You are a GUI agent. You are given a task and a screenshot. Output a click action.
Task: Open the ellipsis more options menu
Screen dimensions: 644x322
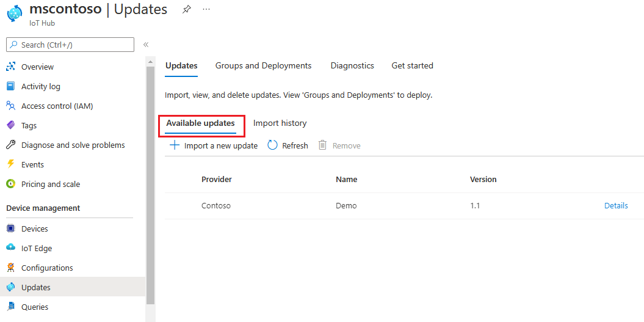(206, 9)
